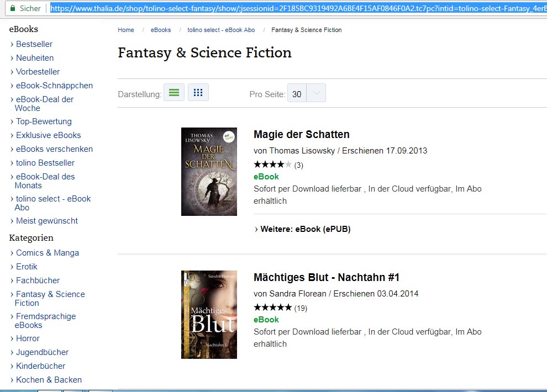Click the green secure lock icon

point(13,8)
